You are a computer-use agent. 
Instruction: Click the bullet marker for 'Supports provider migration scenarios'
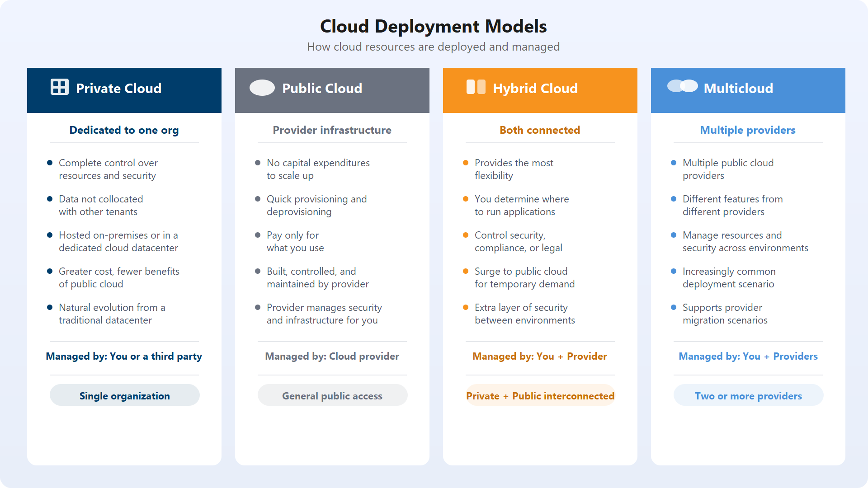tap(673, 308)
